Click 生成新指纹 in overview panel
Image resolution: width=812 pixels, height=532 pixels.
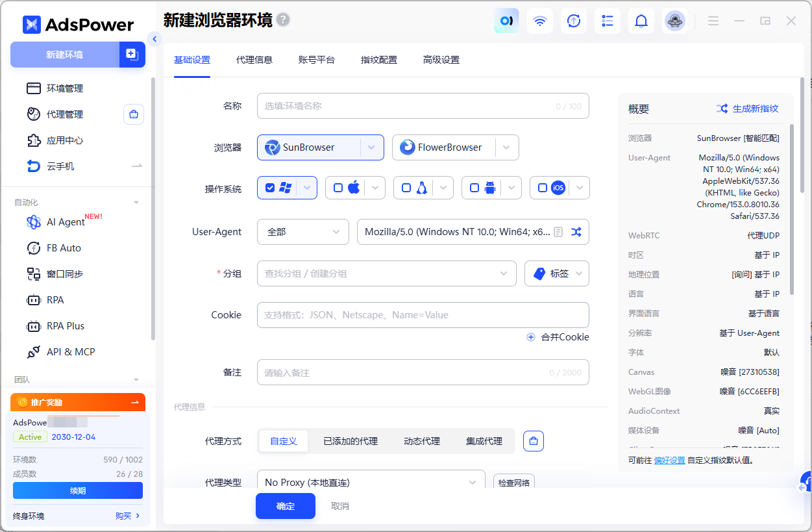tap(748, 108)
